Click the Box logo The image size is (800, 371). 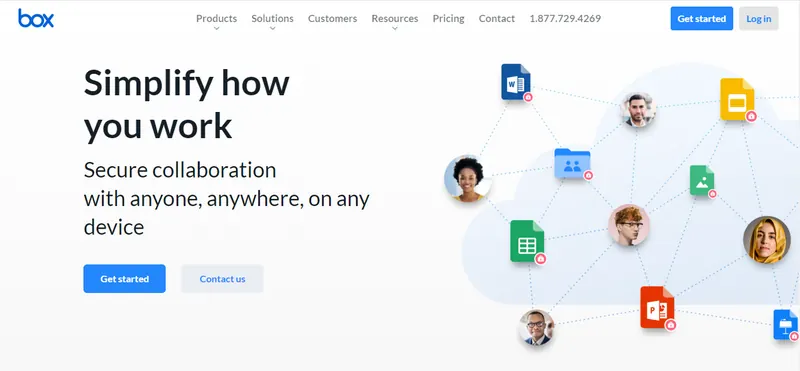pyautogui.click(x=36, y=18)
